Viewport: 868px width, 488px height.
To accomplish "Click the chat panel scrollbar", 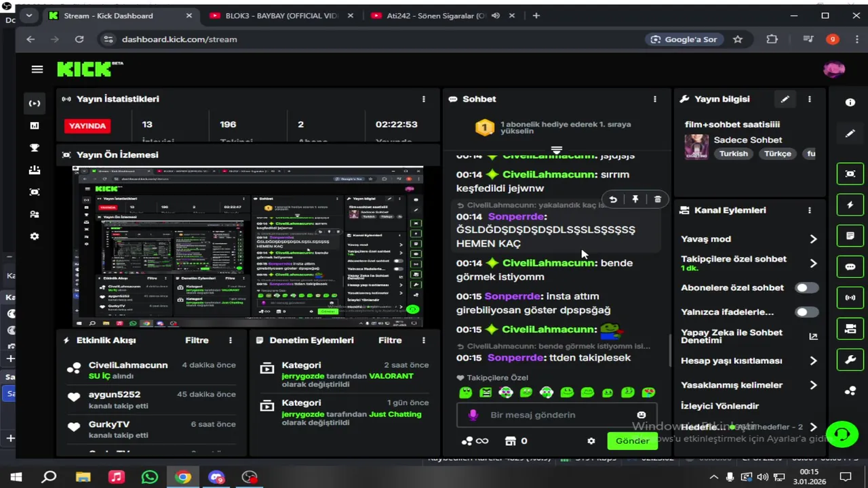I will [x=670, y=351].
